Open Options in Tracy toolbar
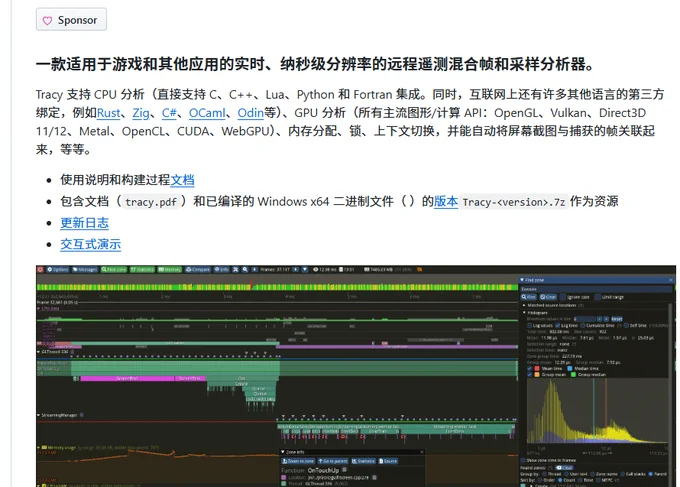 tap(58, 269)
